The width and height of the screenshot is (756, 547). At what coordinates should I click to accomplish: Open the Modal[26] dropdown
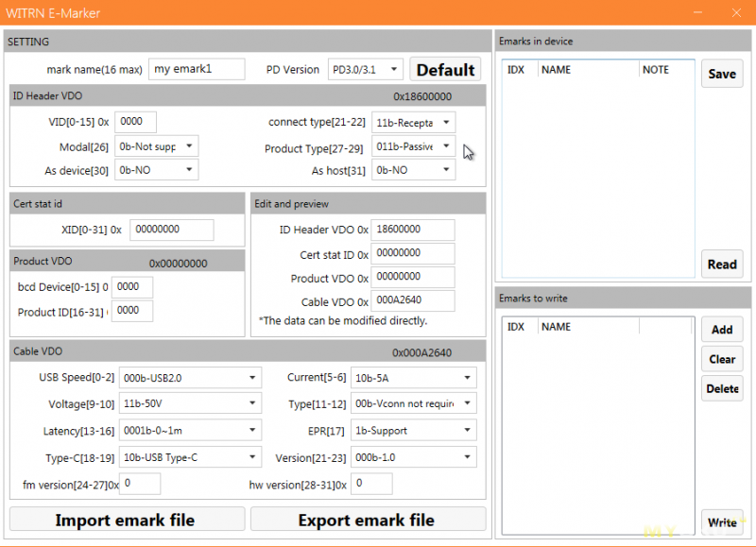[156, 146]
